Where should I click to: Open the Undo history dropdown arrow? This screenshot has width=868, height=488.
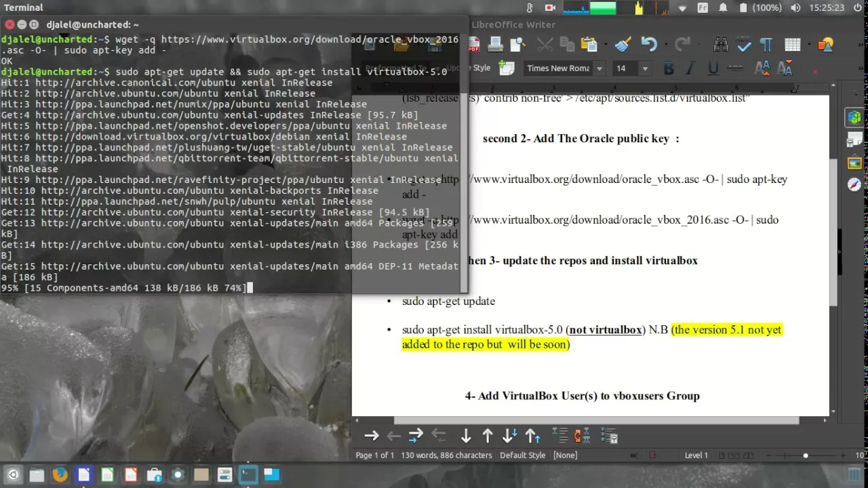(665, 45)
